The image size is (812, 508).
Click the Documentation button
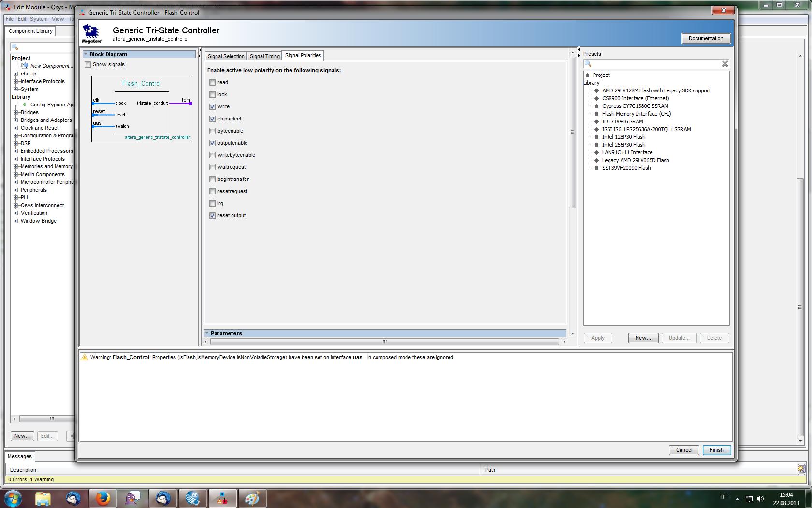(706, 38)
